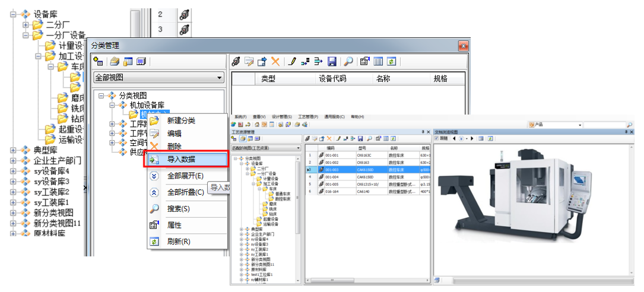This screenshot has height=292, width=644.
Task: Click the green refresh icon in 分类管理 toolbar
Action: pos(392,61)
